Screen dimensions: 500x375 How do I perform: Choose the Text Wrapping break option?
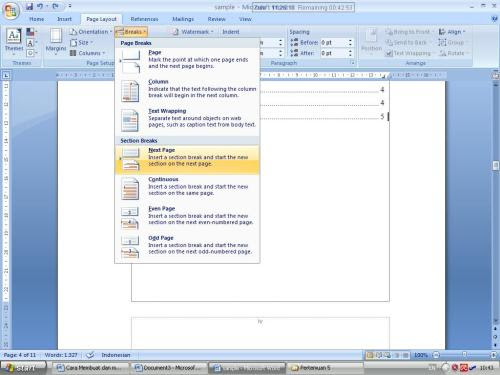(x=187, y=120)
